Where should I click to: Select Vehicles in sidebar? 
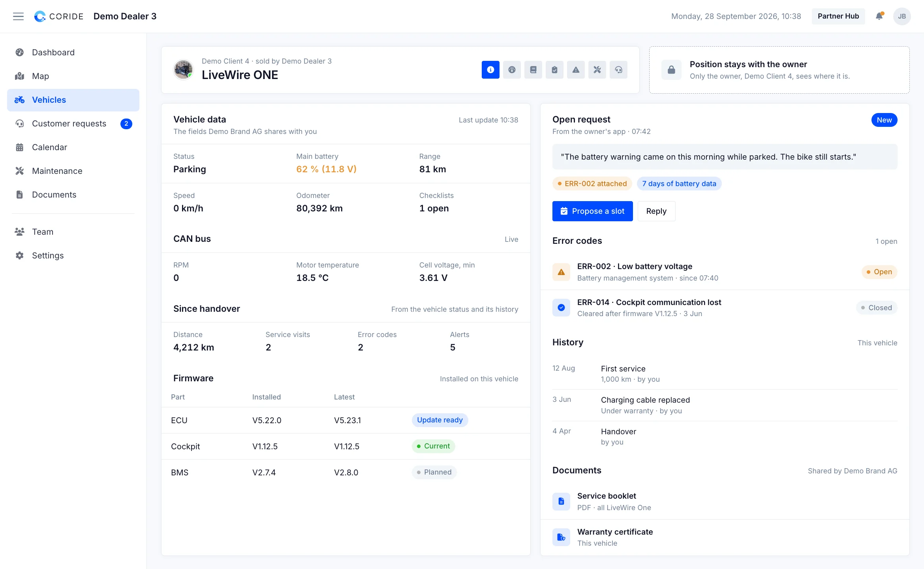click(73, 100)
